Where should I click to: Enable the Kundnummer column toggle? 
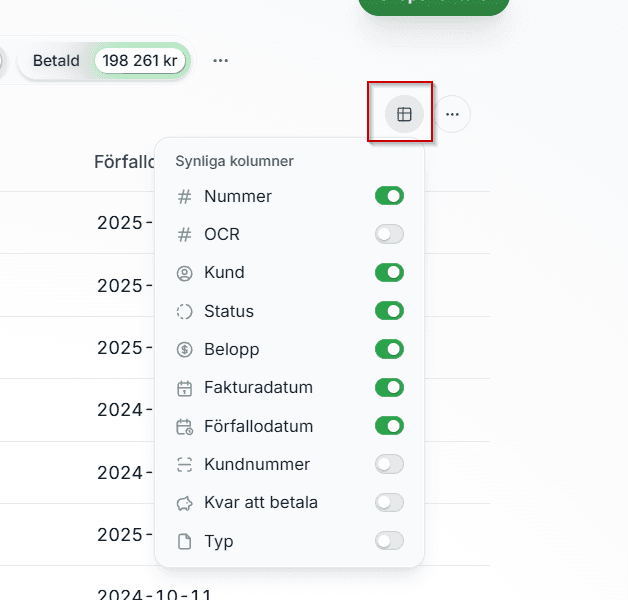click(389, 465)
